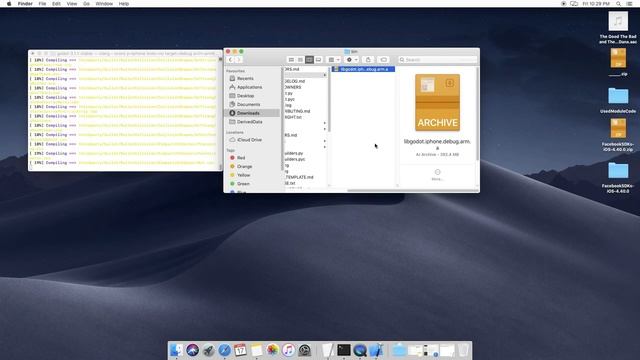Select the libgodot.iph...ebug.arm.a file row
This screenshot has width=640, height=360.
363,69
